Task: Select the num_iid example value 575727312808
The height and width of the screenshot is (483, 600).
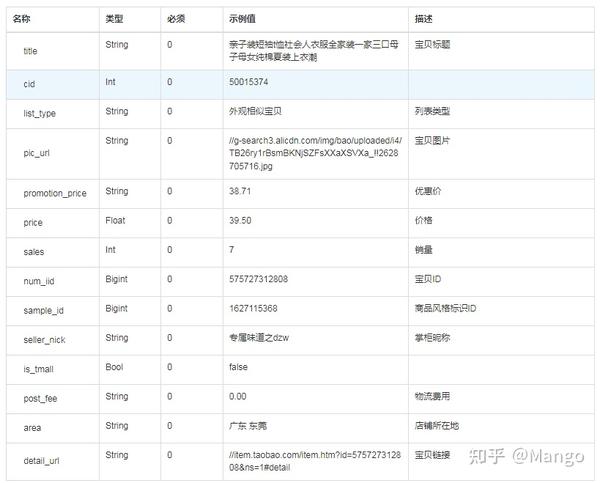Action: point(259,279)
